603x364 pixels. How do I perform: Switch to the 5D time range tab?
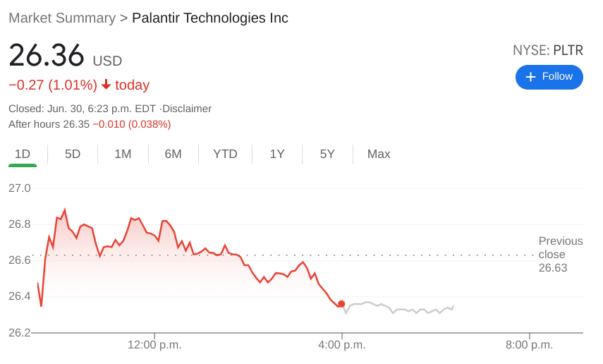click(x=73, y=154)
